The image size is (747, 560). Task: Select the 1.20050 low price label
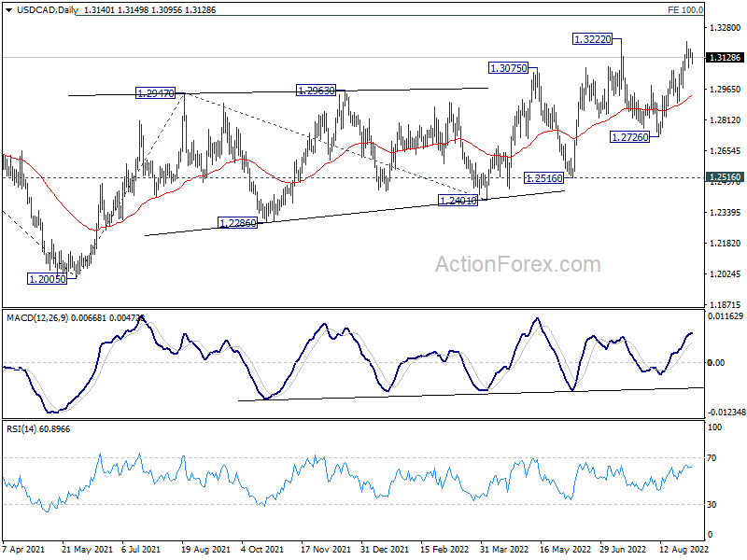pyautogui.click(x=48, y=279)
